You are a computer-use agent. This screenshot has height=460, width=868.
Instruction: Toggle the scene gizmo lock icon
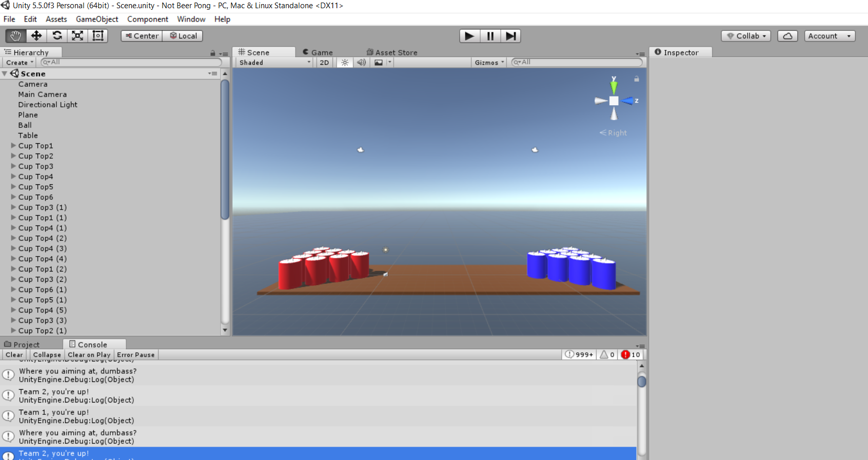coord(637,79)
